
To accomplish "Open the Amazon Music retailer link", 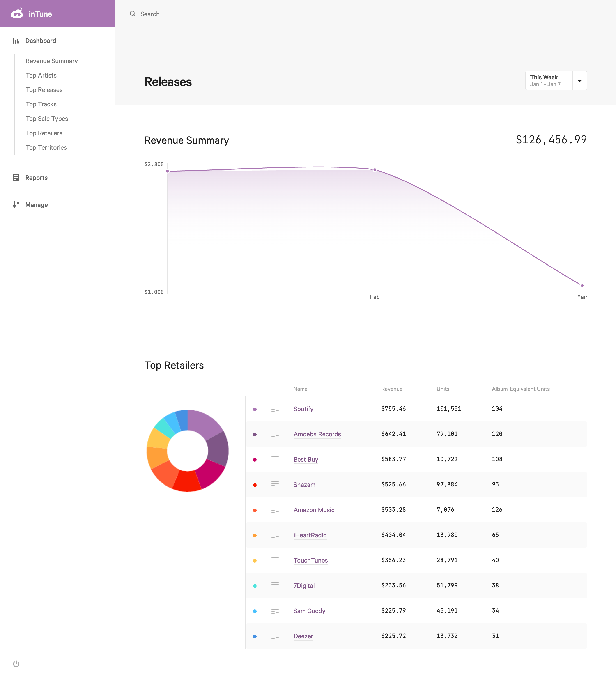I will click(x=314, y=510).
